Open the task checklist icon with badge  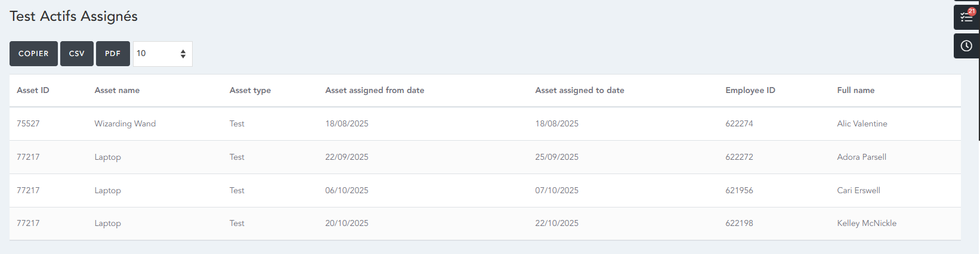[x=966, y=17]
